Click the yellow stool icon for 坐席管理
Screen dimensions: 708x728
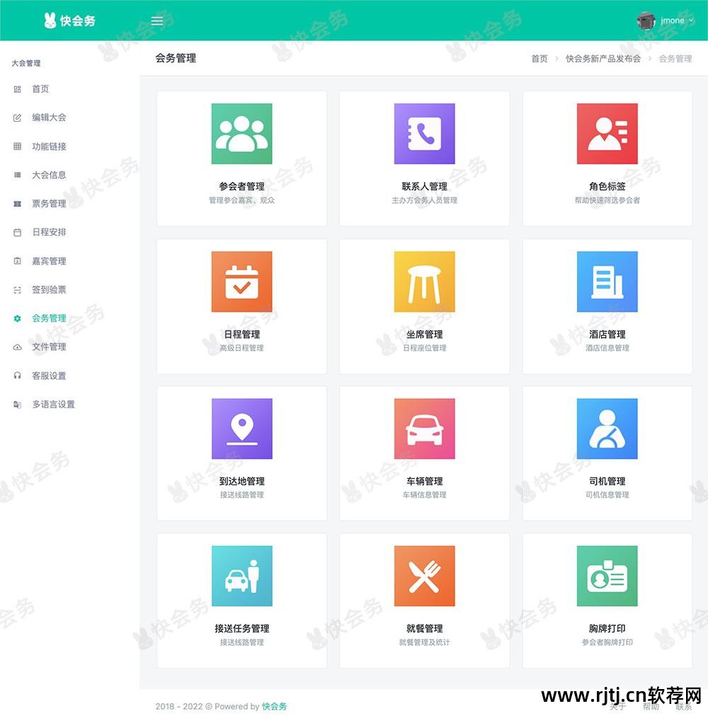[424, 281]
